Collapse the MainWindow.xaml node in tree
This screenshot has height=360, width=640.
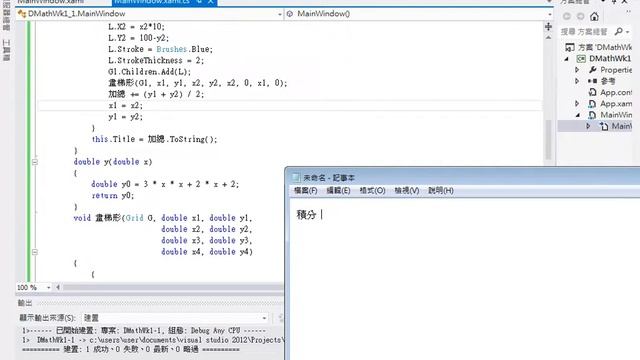point(578,115)
